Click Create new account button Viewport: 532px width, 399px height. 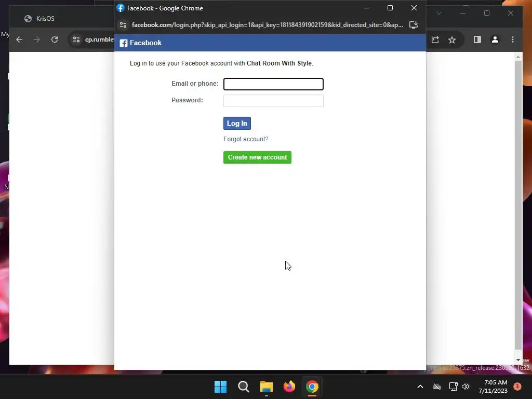pos(257,157)
